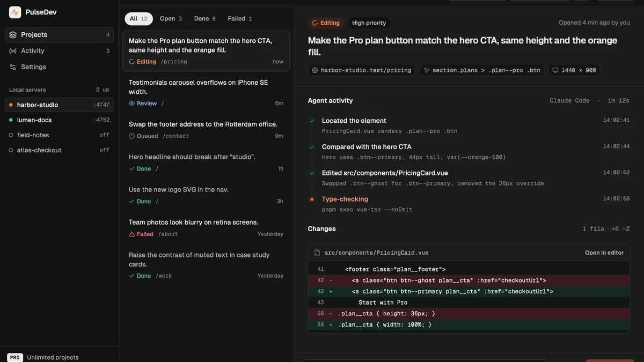The width and height of the screenshot is (644, 362).
Task: Click the PulseDev logo icon
Action: [15, 12]
